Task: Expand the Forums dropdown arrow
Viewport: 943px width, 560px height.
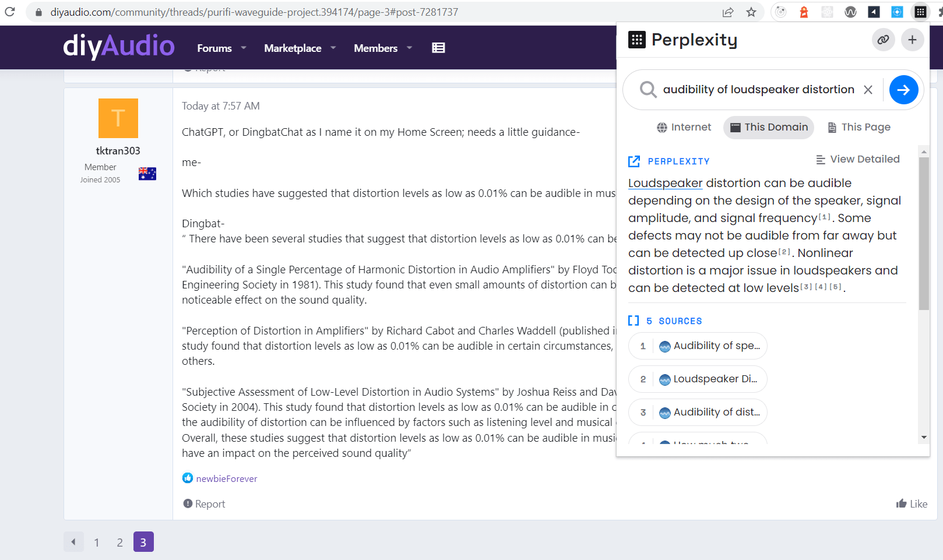Action: coord(244,48)
